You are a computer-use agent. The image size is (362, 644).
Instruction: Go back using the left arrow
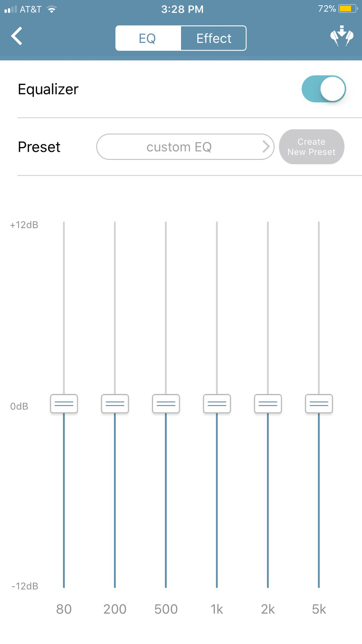click(17, 36)
